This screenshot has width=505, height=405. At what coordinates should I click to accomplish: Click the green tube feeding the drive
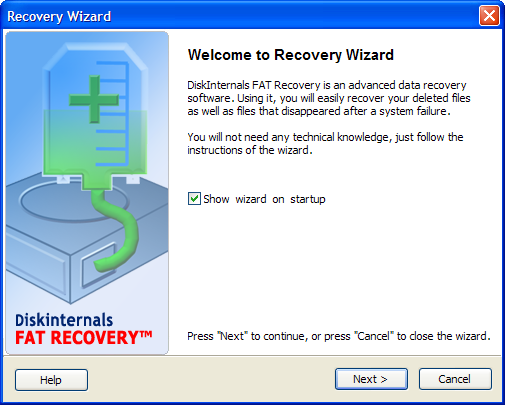pyautogui.click(x=115, y=231)
